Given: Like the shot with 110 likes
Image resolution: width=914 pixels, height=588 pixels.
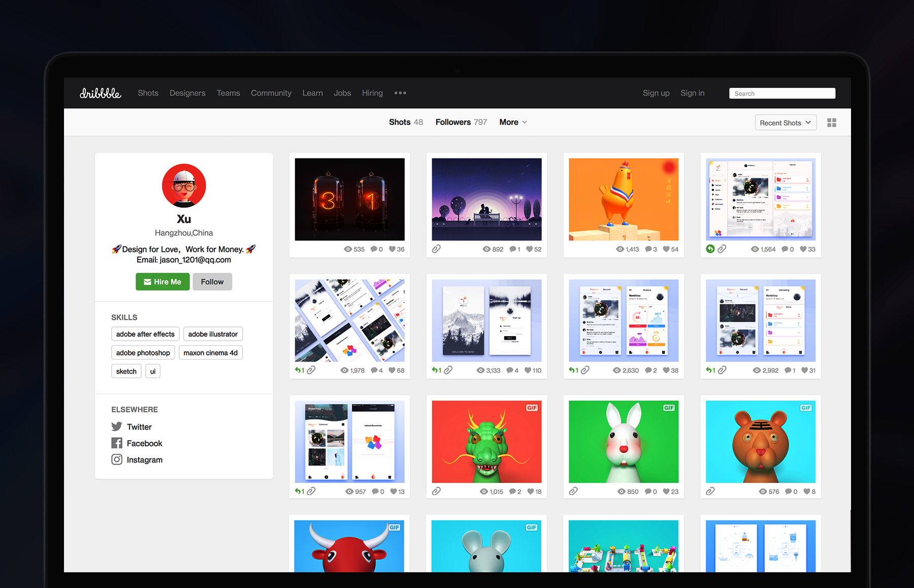Looking at the screenshot, I should (x=528, y=370).
